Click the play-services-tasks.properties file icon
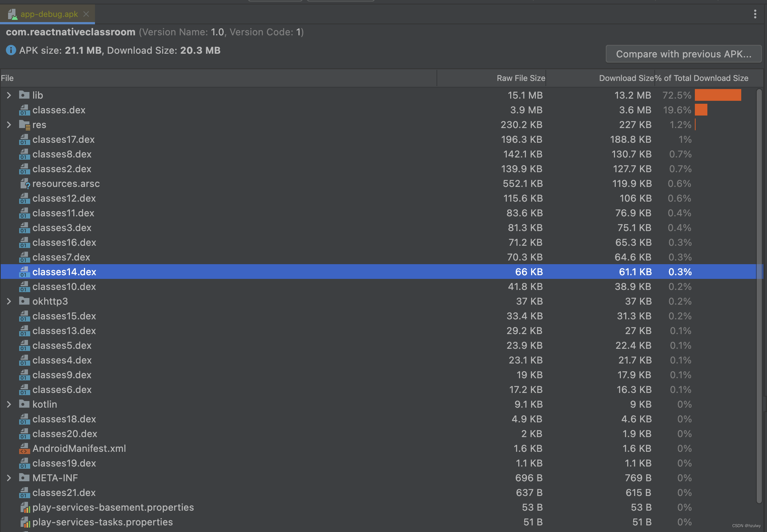 tap(25, 522)
